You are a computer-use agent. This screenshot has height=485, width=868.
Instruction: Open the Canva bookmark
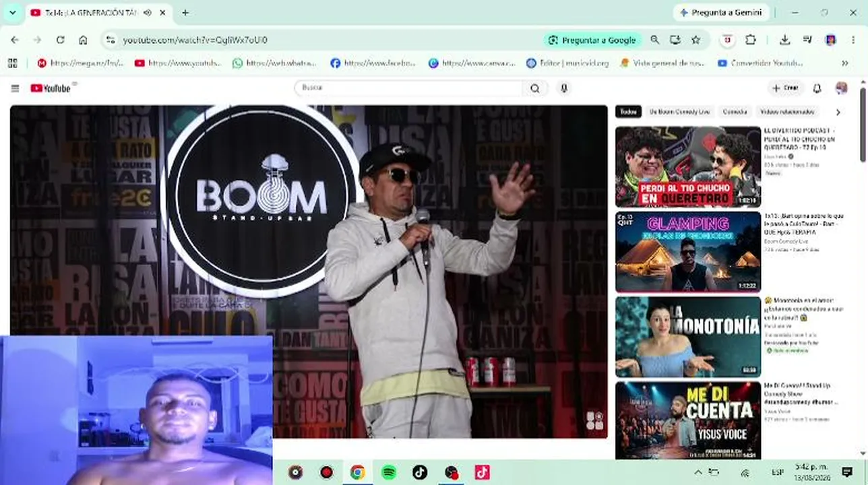[x=472, y=63]
